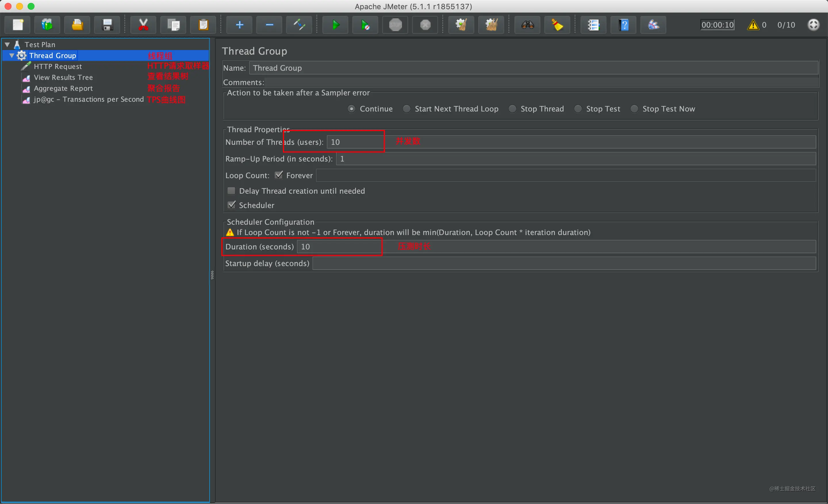Enable the Forever Loop Count checkbox
Screen dimensions: 828x504
click(279, 176)
